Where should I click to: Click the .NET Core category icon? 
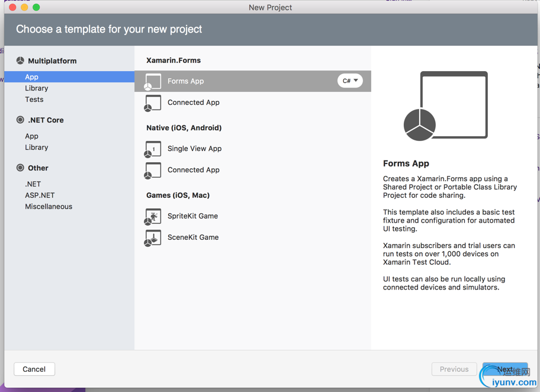click(x=20, y=120)
